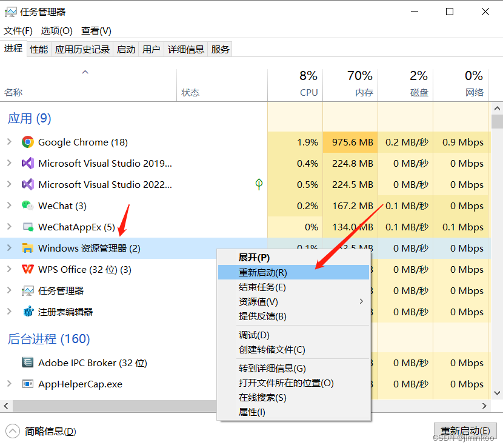Open the 查看(V) menu
The height and width of the screenshot is (448, 503).
[x=96, y=31]
